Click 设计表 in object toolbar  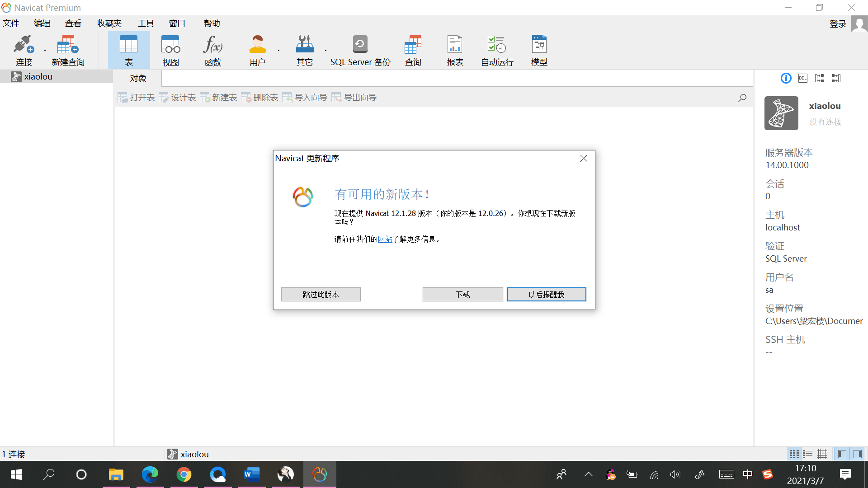[177, 98]
